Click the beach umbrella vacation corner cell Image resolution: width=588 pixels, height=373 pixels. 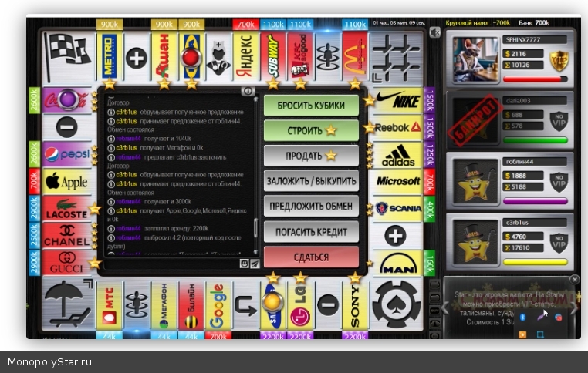[x=67, y=304]
